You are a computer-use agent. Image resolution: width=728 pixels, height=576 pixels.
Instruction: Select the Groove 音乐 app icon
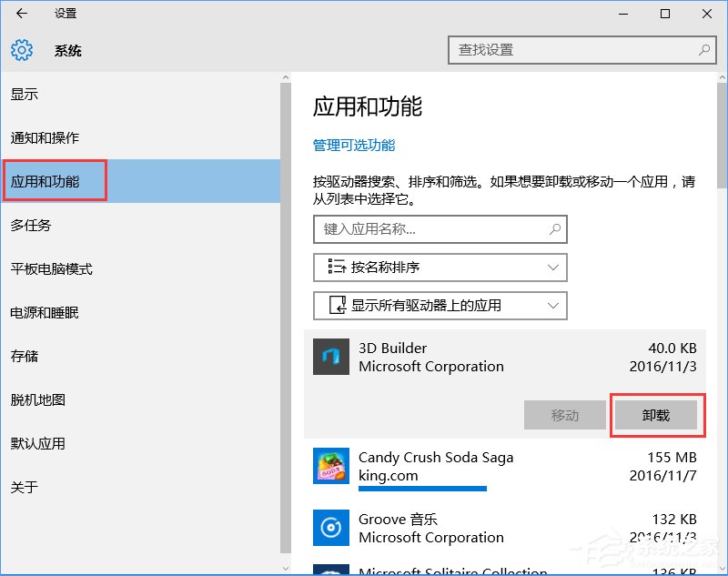coord(331,528)
